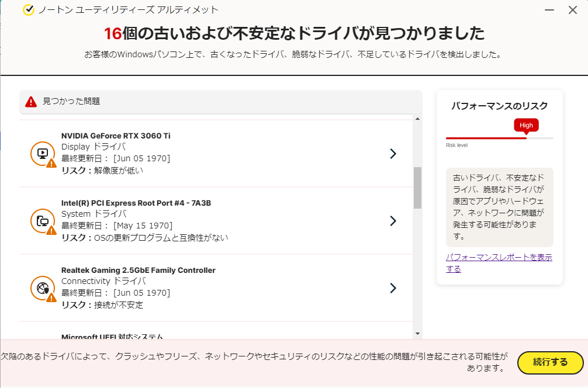Expand the Realtek Gaming 2.5GbE controller chevron
Image resolution: width=588 pixels, height=388 pixels.
tap(393, 288)
